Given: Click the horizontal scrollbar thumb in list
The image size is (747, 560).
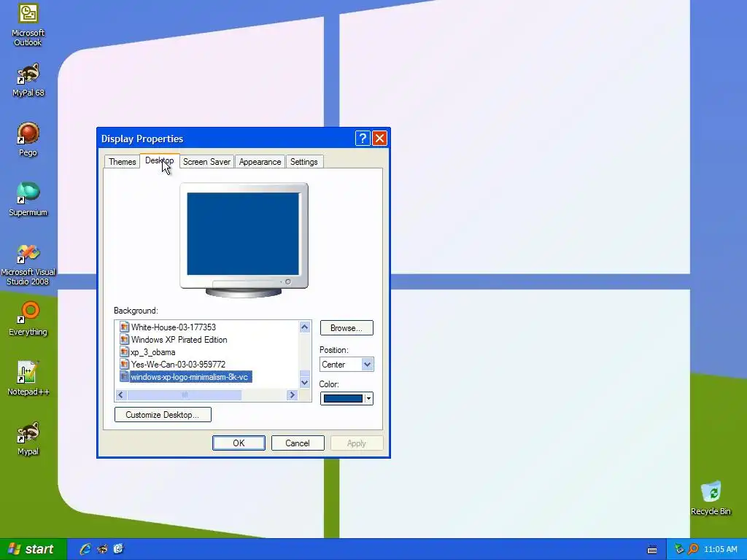Looking at the screenshot, I should (185, 394).
